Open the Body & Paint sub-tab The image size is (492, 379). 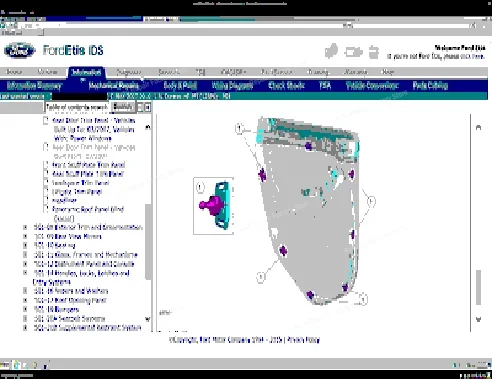pyautogui.click(x=180, y=85)
